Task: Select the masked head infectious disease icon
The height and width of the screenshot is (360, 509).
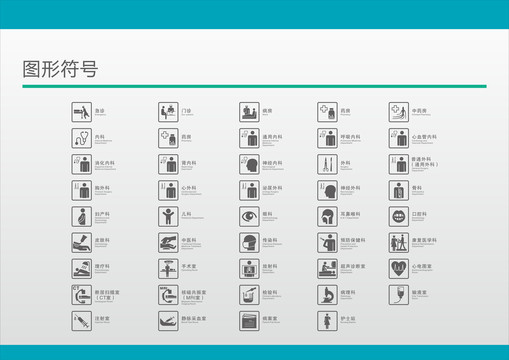Action: (249, 243)
